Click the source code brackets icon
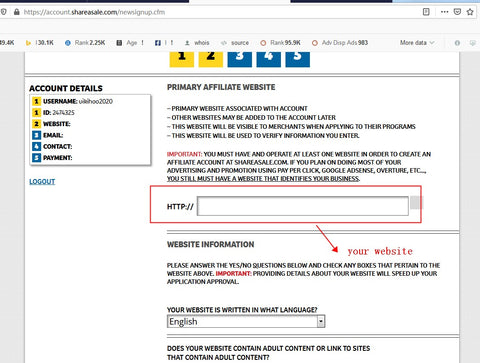 pyautogui.click(x=224, y=43)
